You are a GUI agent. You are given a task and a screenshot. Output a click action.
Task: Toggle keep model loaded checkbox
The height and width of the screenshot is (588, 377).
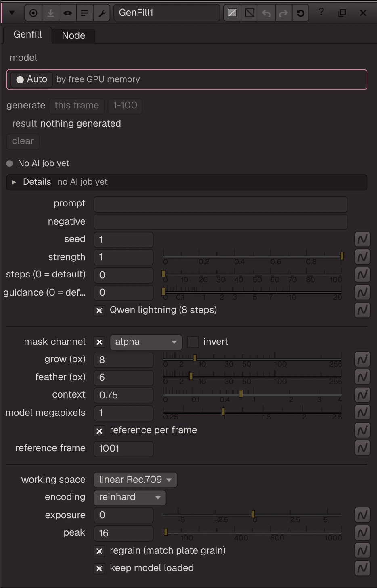pyautogui.click(x=99, y=569)
